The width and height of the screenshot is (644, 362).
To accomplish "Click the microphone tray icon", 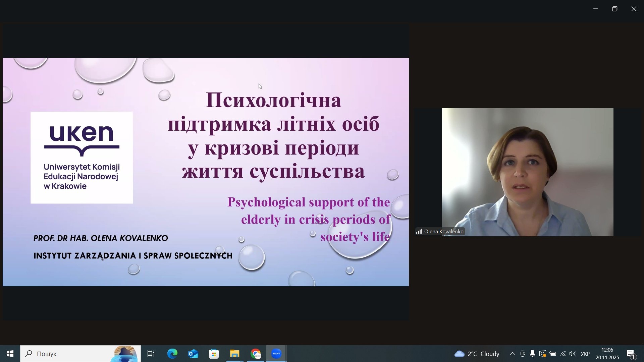I will click(x=532, y=354).
